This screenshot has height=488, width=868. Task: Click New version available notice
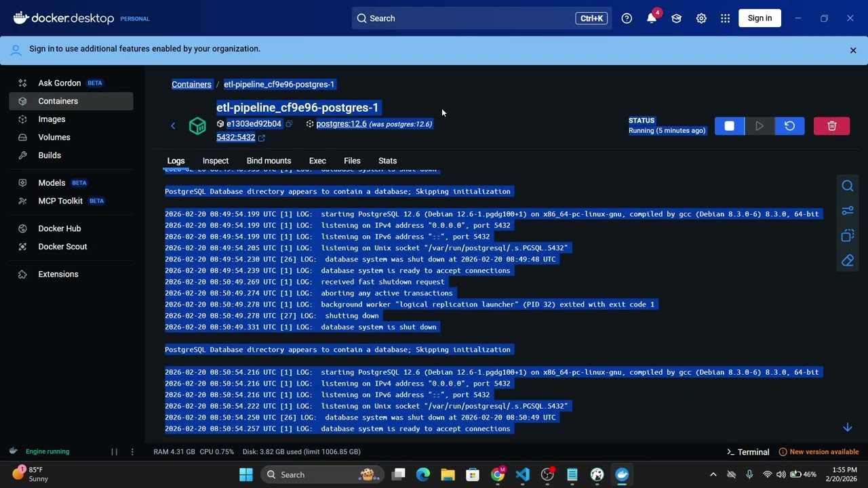[818, 452]
